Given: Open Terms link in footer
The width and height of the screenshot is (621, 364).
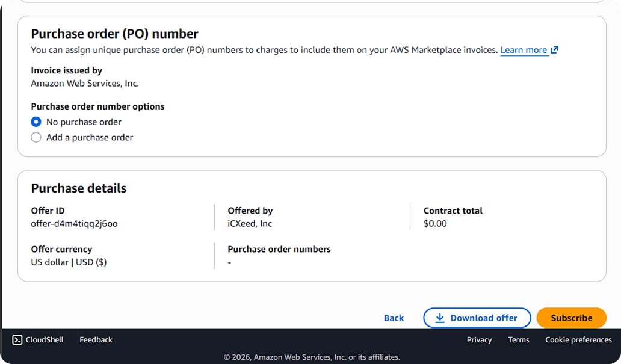Looking at the screenshot, I should click(519, 340).
